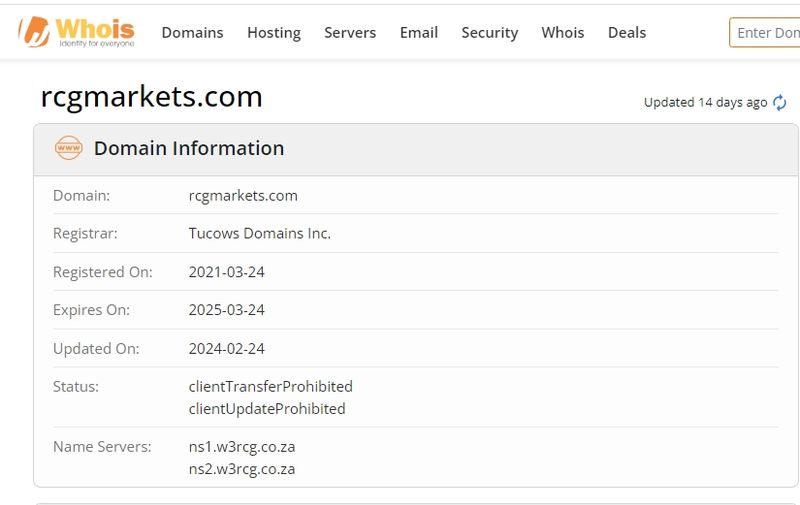This screenshot has width=800, height=505.
Task: Open the Servers menu
Action: tap(350, 33)
